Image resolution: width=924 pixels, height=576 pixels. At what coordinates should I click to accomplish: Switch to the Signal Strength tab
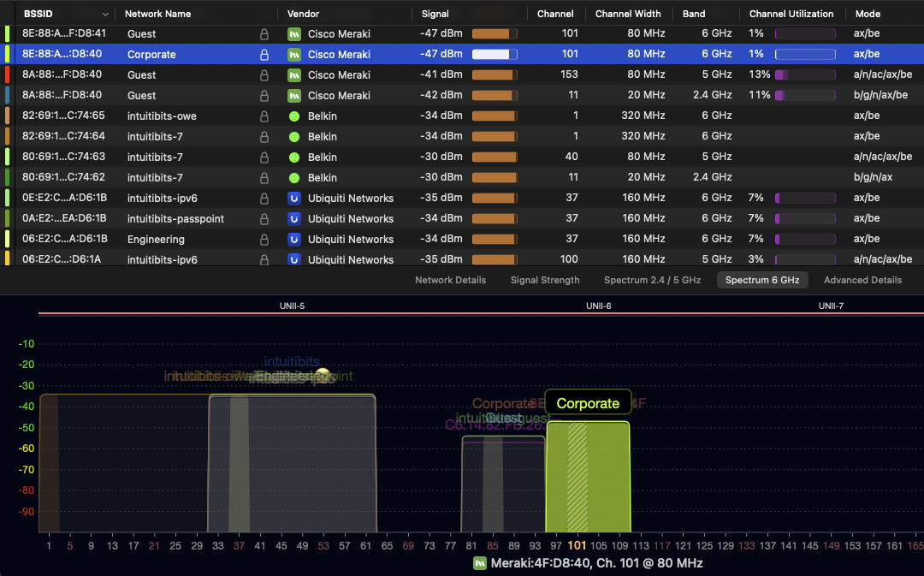(x=545, y=280)
